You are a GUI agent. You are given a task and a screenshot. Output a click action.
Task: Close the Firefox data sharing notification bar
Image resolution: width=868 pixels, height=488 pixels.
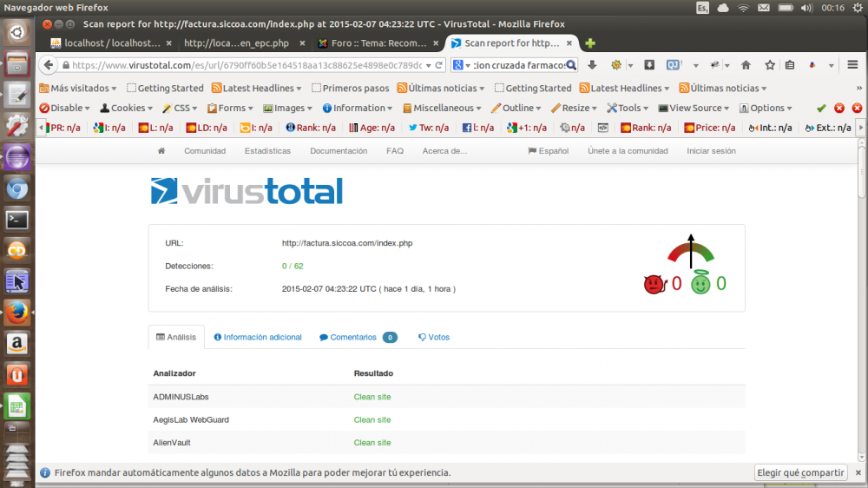point(858,472)
